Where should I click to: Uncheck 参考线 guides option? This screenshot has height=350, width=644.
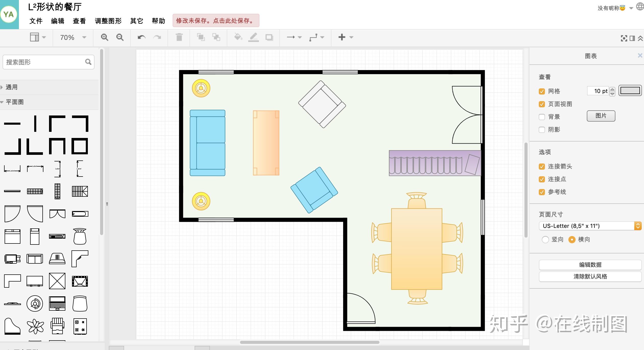[x=542, y=192]
